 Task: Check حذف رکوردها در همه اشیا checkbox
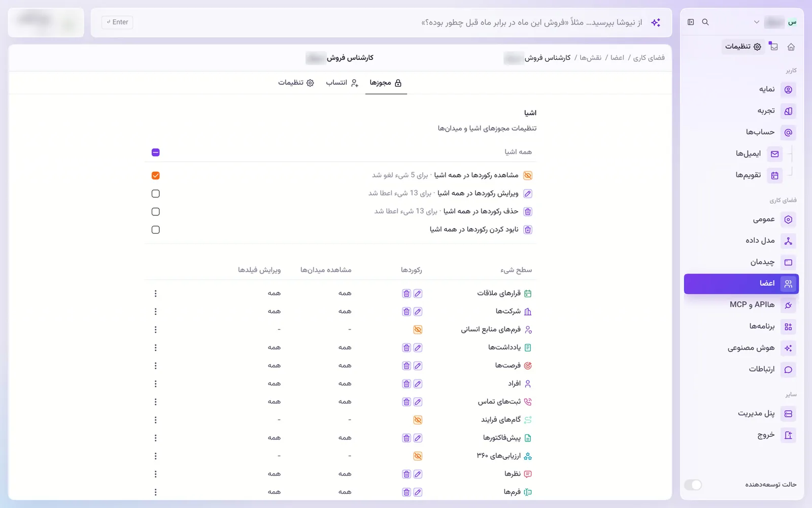pos(156,212)
